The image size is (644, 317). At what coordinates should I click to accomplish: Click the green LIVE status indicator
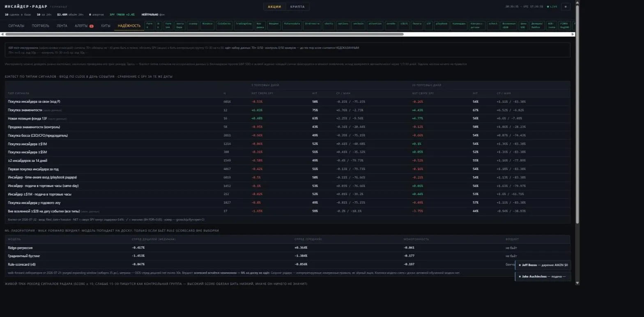tap(552, 7)
